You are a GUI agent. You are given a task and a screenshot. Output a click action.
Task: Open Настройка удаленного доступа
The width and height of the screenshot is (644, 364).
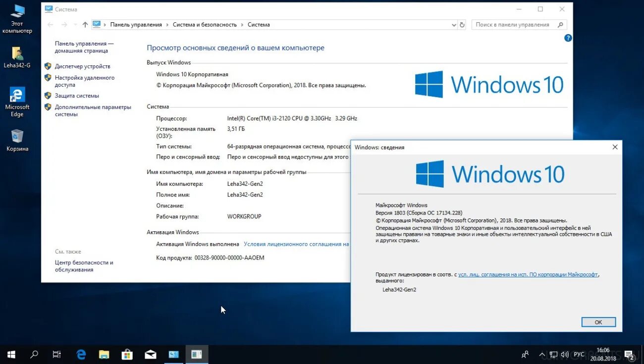pos(85,81)
